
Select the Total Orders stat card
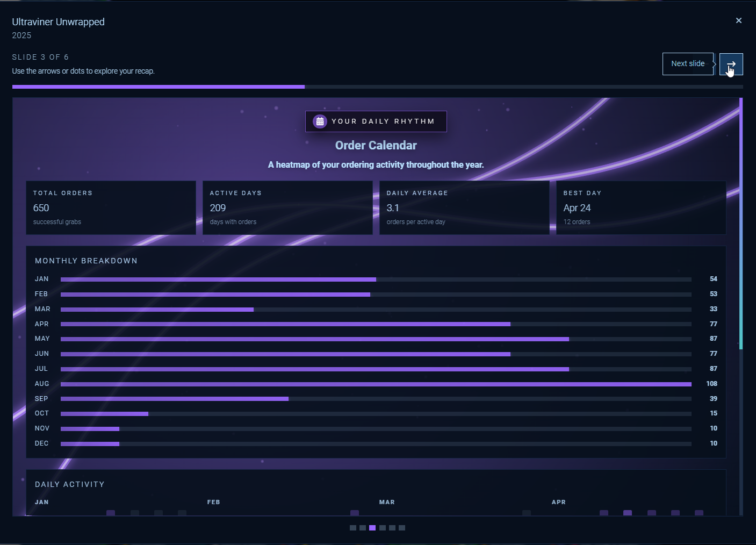click(111, 207)
